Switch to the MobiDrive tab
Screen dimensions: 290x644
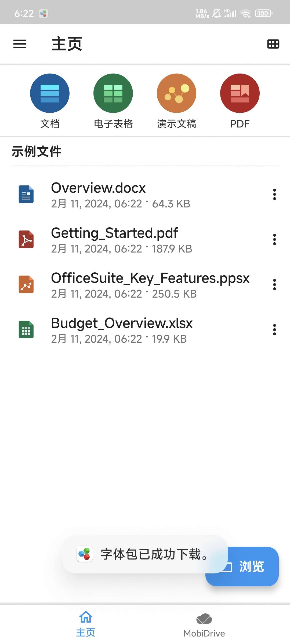204,625
